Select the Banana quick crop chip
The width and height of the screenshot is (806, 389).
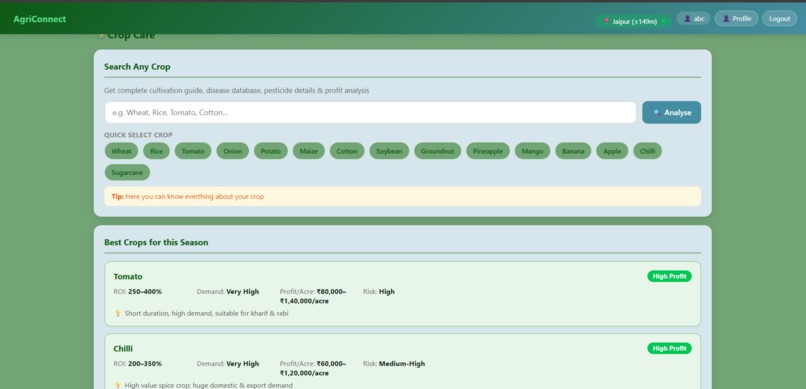tap(573, 151)
